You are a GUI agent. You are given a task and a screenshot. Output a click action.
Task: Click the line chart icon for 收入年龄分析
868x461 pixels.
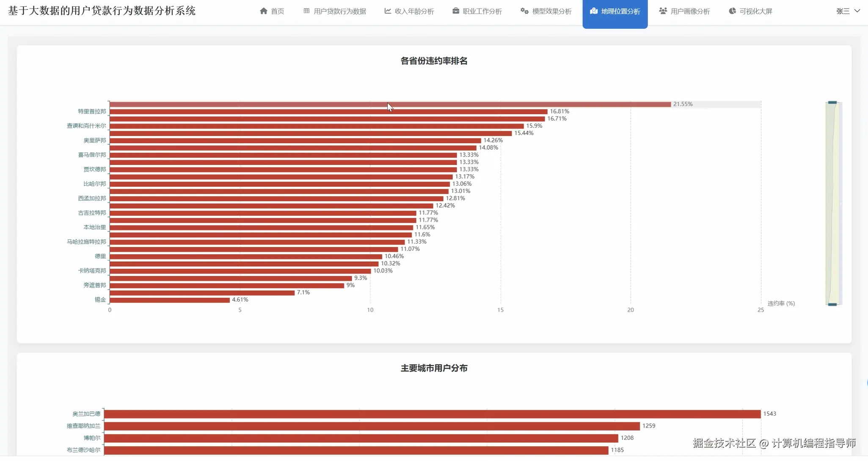387,11
